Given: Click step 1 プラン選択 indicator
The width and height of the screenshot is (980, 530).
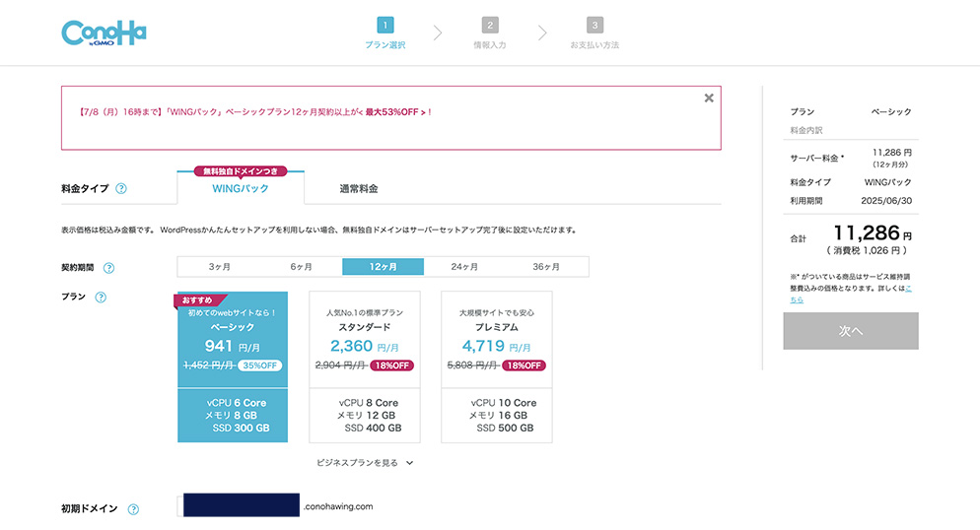Looking at the screenshot, I should (x=385, y=33).
